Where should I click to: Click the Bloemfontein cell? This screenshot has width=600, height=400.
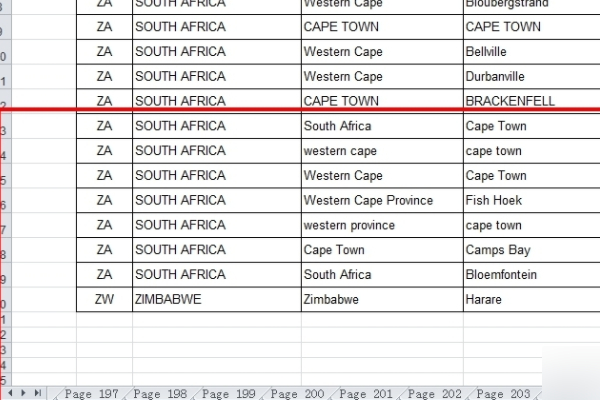click(x=530, y=275)
